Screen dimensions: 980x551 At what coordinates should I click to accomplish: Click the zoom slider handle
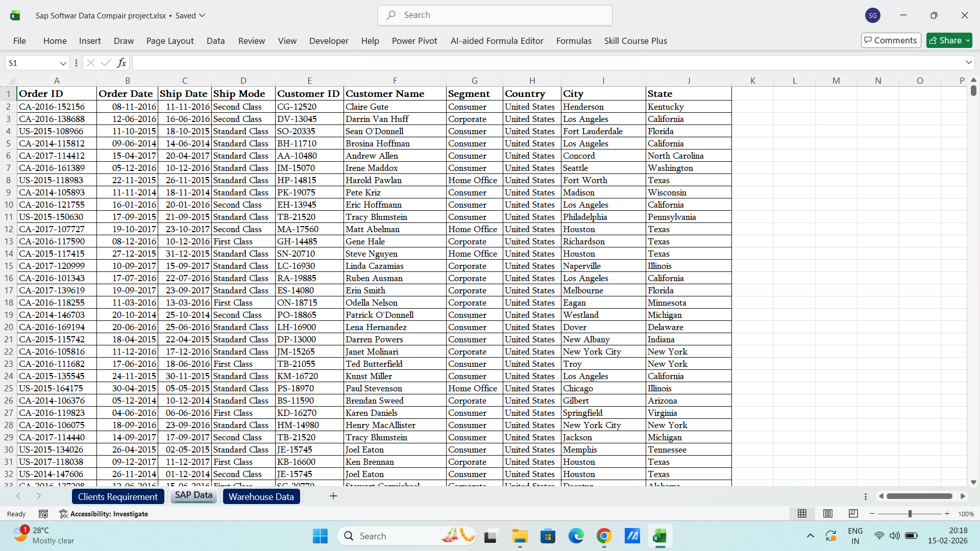910,514
